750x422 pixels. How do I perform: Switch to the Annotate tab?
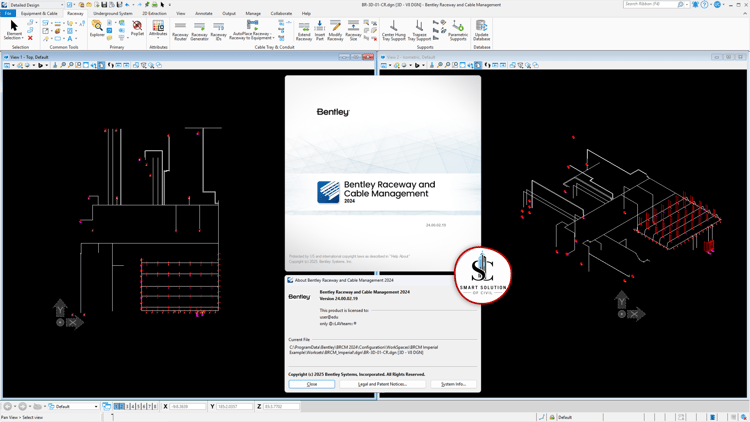[x=204, y=13]
